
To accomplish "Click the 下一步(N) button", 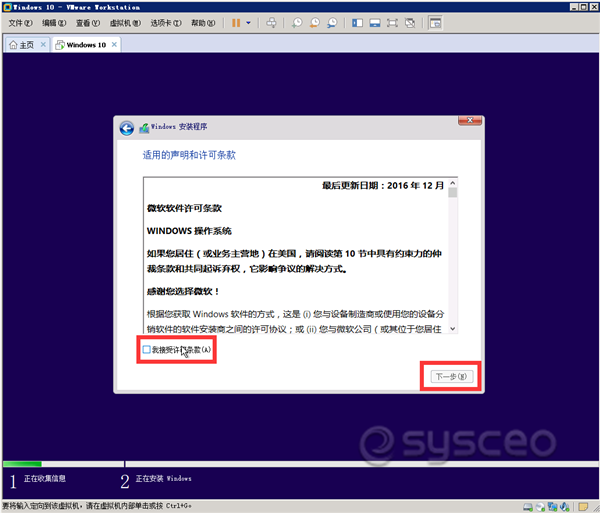I will click(452, 376).
